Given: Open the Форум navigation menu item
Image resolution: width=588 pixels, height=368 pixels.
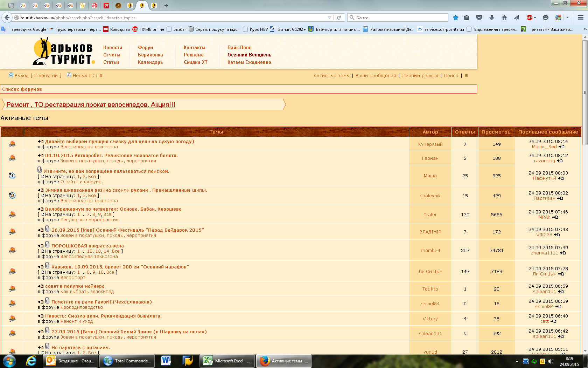Looking at the screenshot, I should tap(146, 47).
